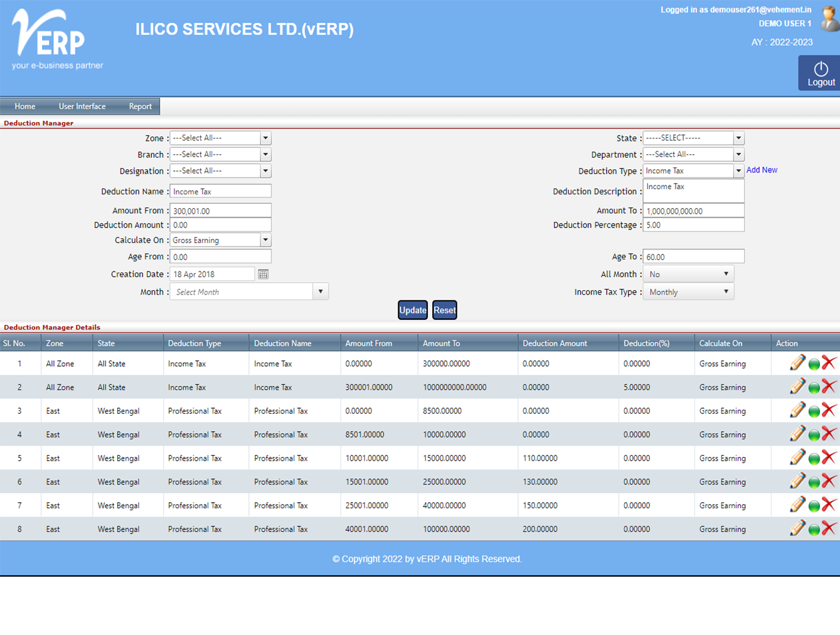The image size is (840, 635).
Task: Click the user avatar icon
Action: pyautogui.click(x=831, y=18)
